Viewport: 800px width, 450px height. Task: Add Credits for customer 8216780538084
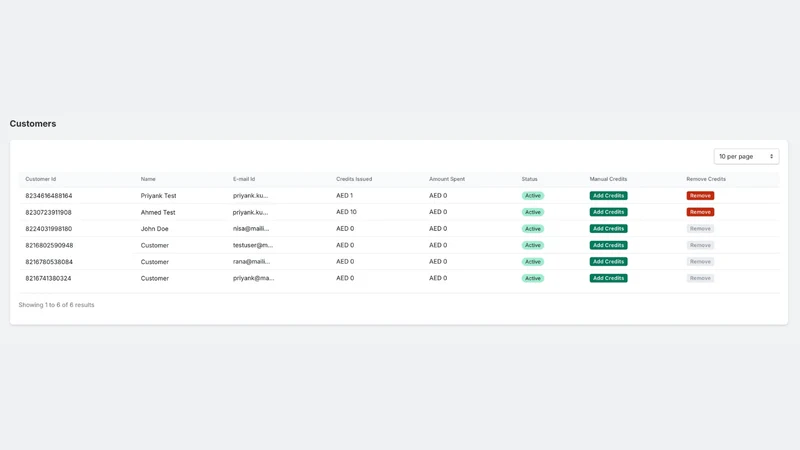[608, 261]
